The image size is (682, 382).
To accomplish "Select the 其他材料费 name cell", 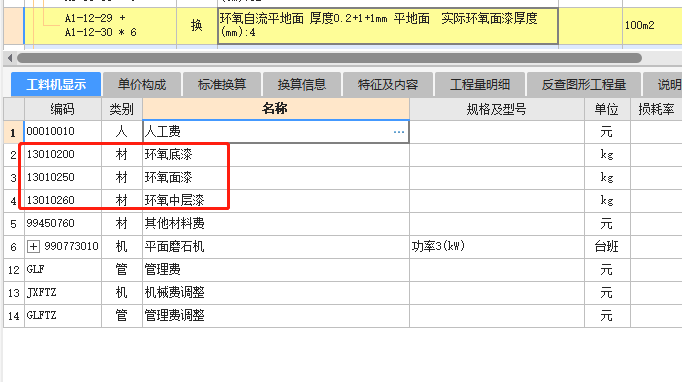I will pyautogui.click(x=276, y=224).
